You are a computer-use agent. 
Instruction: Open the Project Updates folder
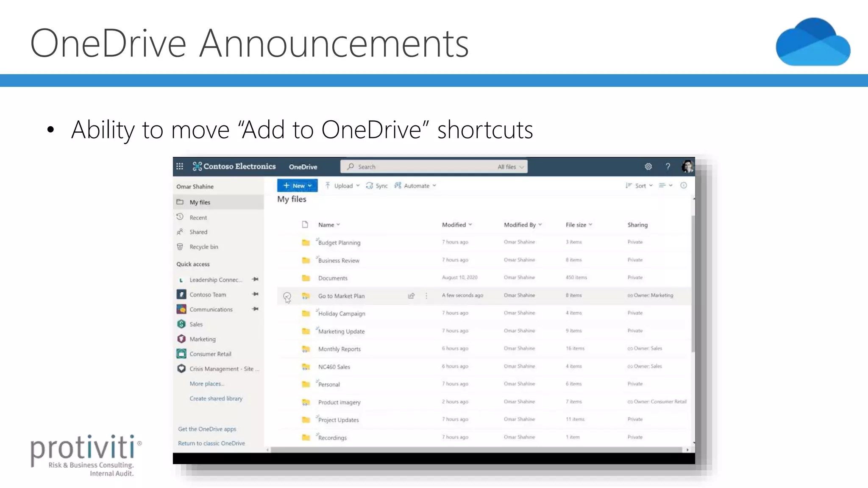(338, 420)
